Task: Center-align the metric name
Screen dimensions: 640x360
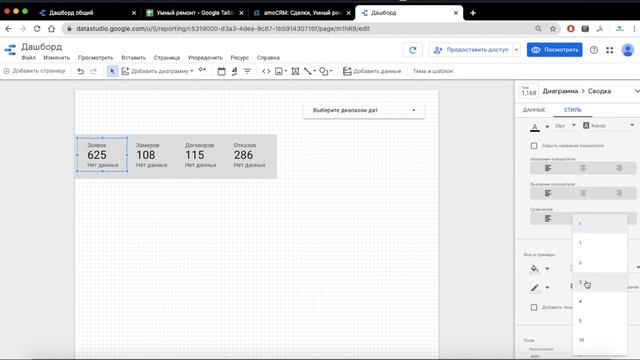Action: pos(583,168)
